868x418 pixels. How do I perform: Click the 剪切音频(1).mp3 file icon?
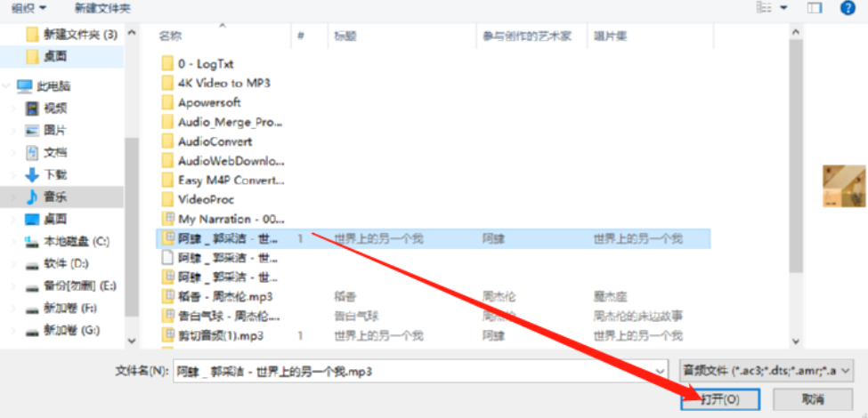167,335
